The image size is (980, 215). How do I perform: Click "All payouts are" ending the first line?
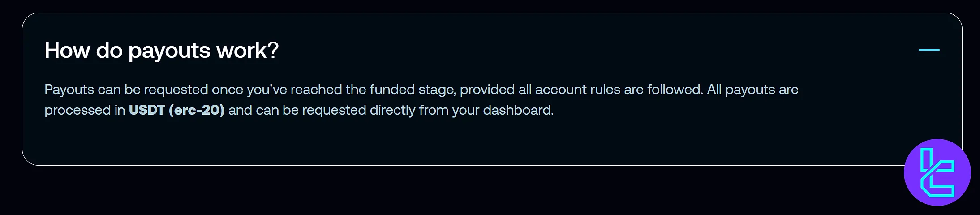click(x=752, y=90)
